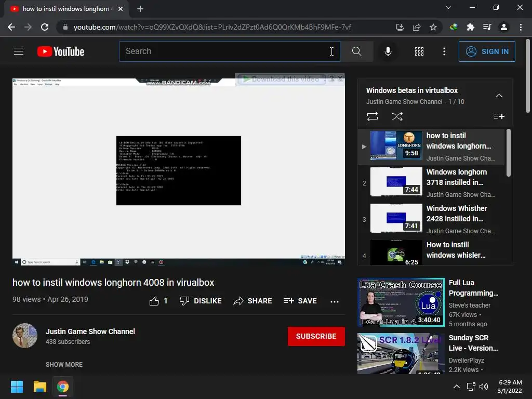Click the playlist panel scrollbar

click(508, 153)
